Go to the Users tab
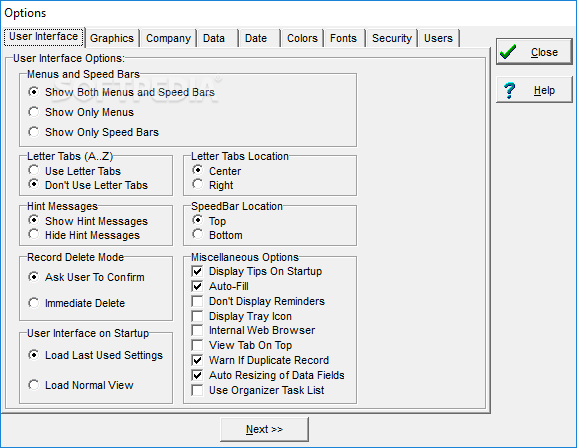Image resolution: width=577 pixels, height=448 pixels. [x=439, y=38]
